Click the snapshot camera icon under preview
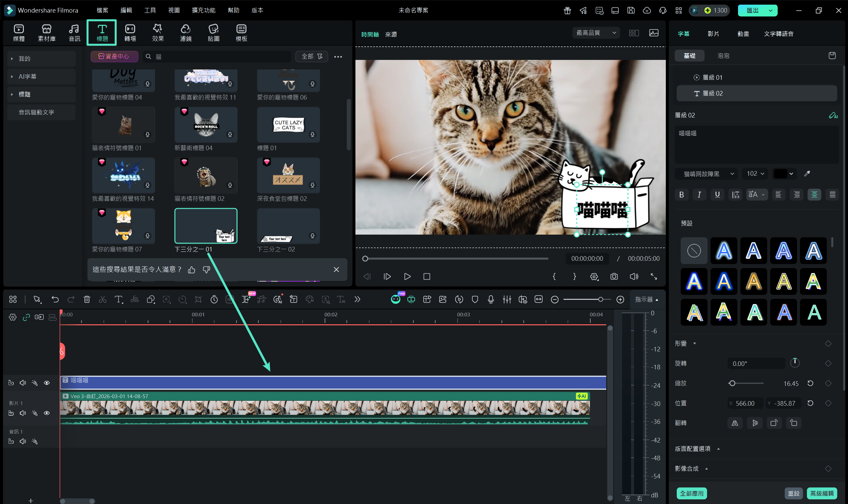The width and height of the screenshot is (848, 504). tap(614, 276)
